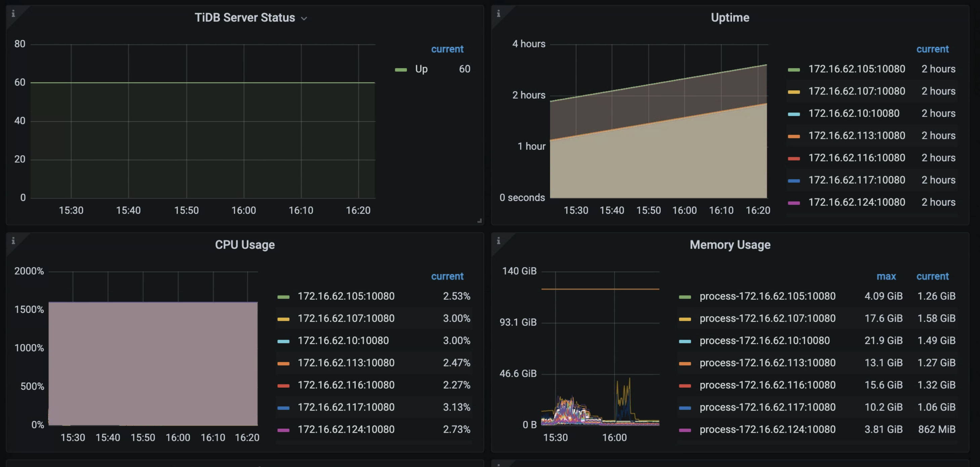Toggle Uptime series 172.16.62.113:10080
The width and height of the screenshot is (980, 467).
pos(856,135)
